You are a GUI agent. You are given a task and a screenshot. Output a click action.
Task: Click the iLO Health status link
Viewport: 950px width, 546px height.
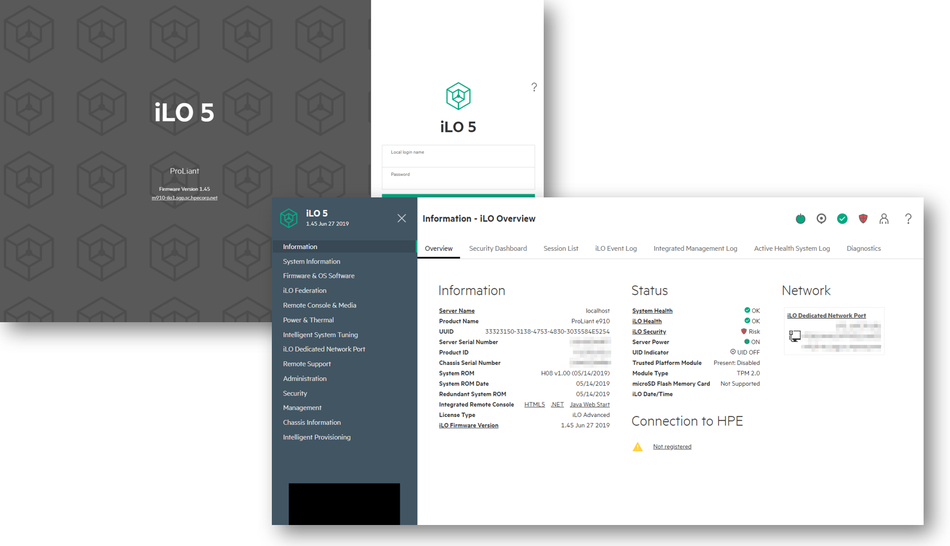click(x=647, y=321)
